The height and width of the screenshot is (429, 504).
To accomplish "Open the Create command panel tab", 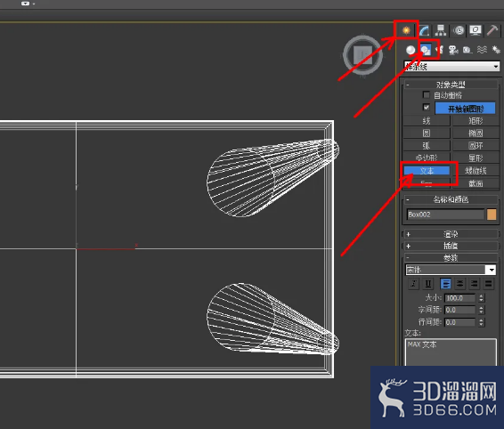I will click(406, 30).
